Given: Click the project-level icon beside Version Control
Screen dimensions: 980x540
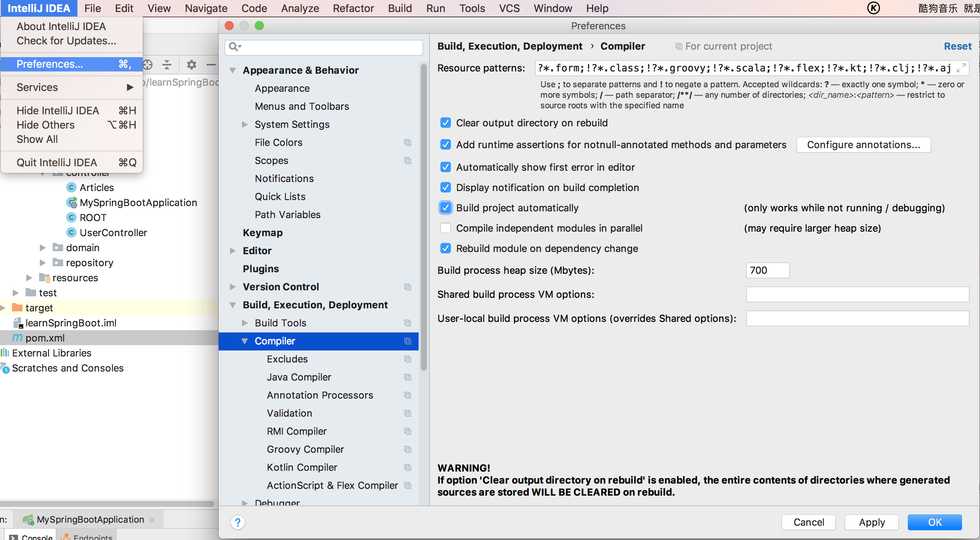Looking at the screenshot, I should [407, 287].
